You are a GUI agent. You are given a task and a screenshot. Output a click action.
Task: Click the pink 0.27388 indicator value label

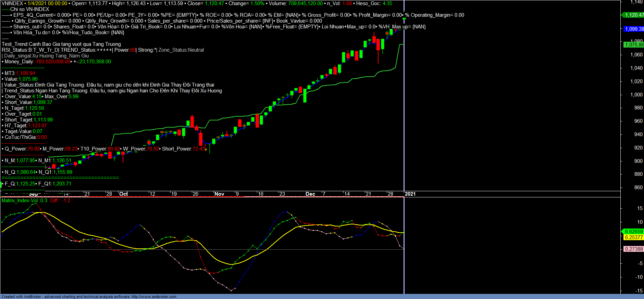(634, 249)
